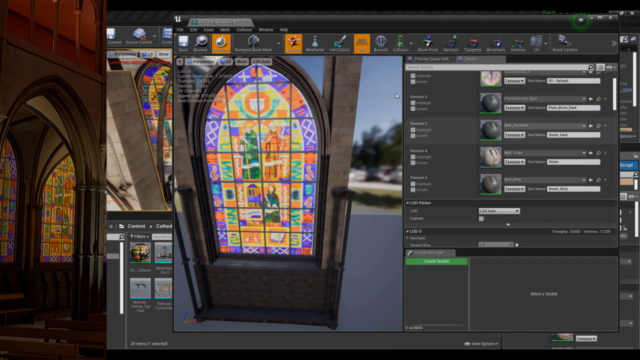Check Isolate for Element 2
This screenshot has height=360, width=640.
413,109
